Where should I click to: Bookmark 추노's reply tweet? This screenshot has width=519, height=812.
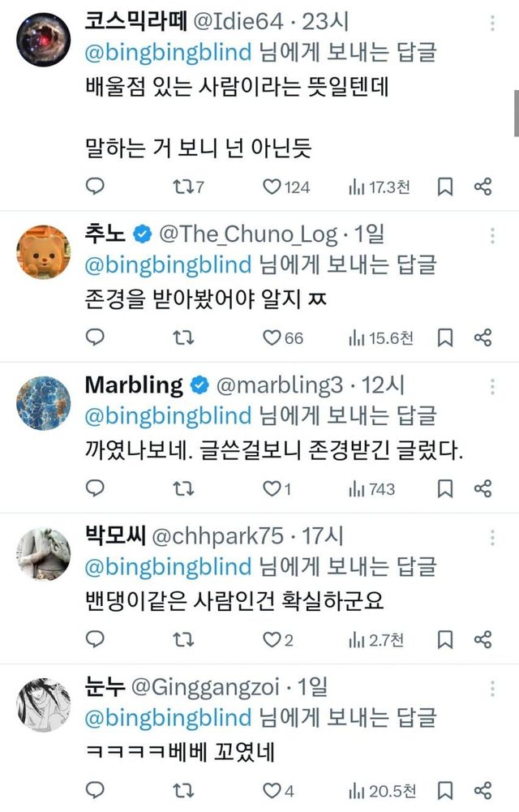point(445,337)
